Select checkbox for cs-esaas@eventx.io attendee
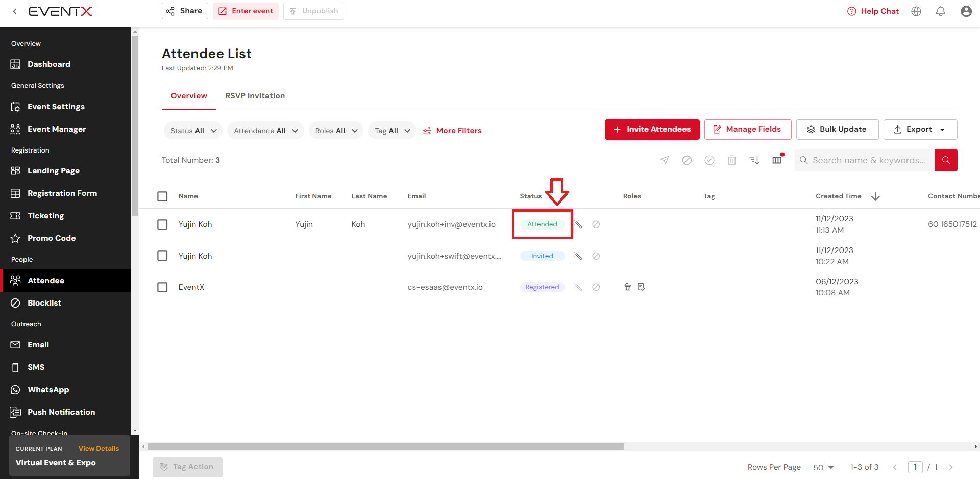 (162, 287)
